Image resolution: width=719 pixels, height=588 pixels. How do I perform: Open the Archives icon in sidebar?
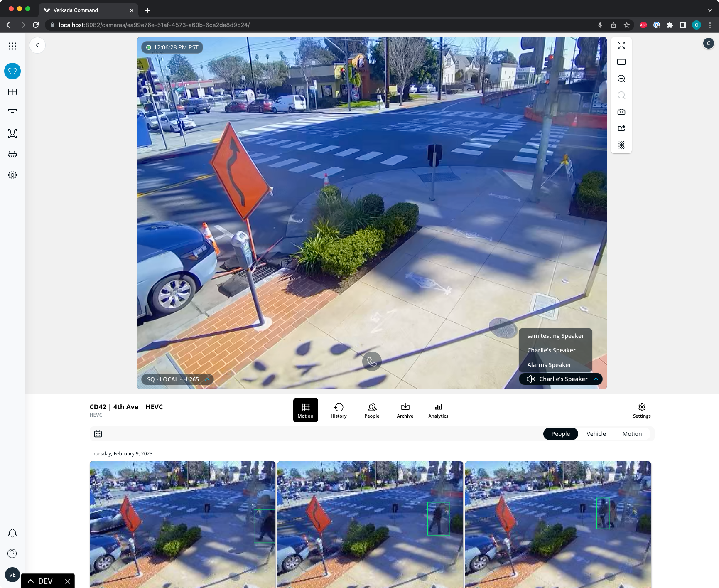click(12, 113)
